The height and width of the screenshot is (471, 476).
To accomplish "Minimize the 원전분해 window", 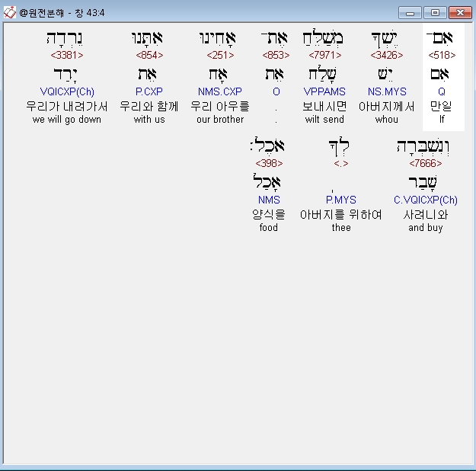I will 410,13.
